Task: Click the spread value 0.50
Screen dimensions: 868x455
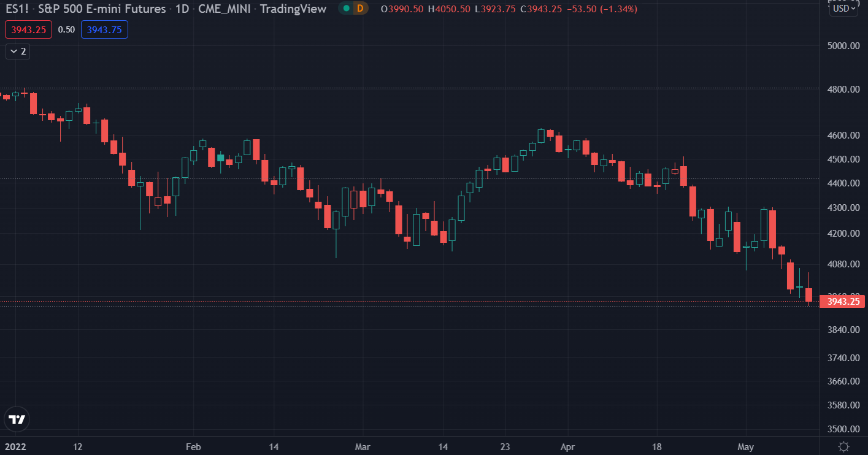Action: click(67, 29)
